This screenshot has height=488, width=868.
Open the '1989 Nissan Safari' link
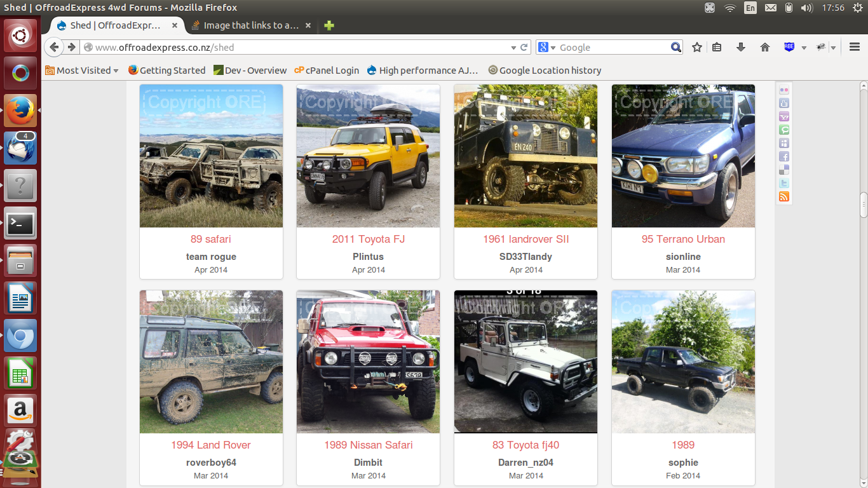pos(368,445)
